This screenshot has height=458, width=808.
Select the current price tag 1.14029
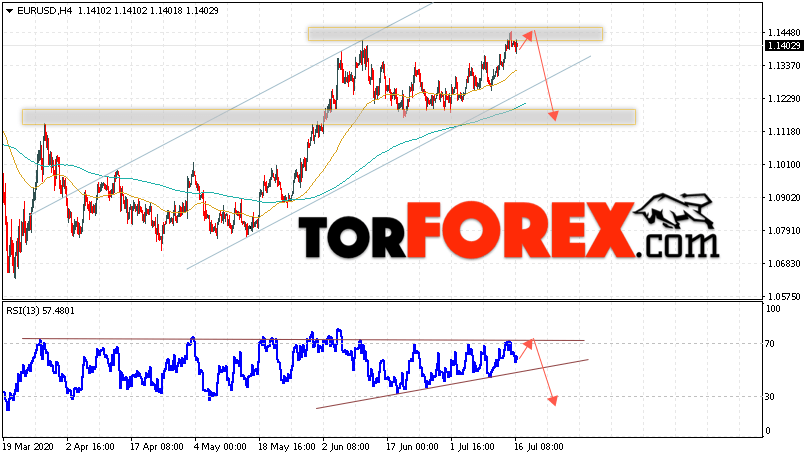[784, 46]
